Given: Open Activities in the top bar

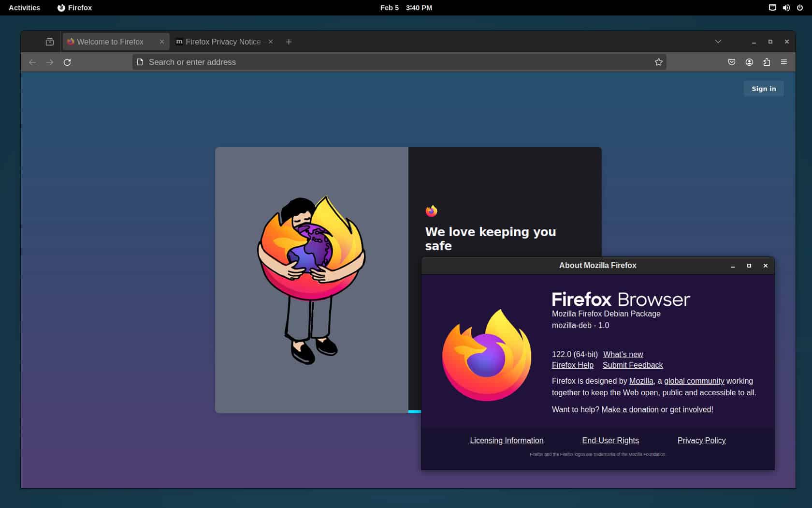Looking at the screenshot, I should [24, 7].
